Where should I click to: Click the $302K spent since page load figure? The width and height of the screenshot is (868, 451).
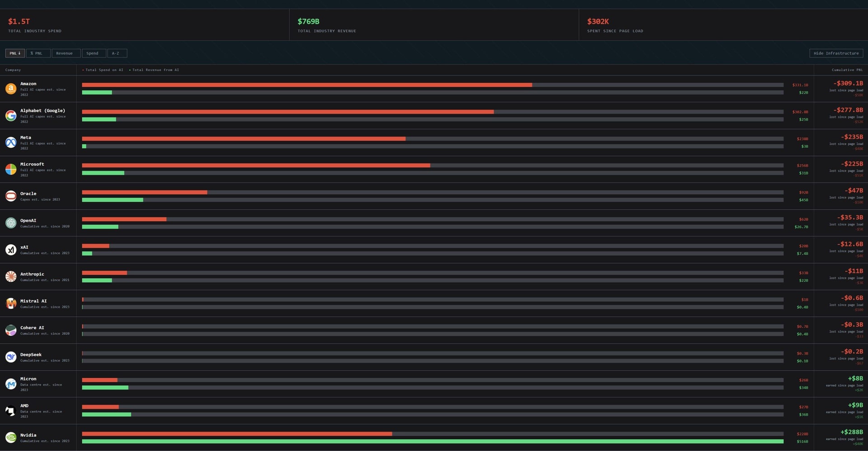pyautogui.click(x=598, y=22)
